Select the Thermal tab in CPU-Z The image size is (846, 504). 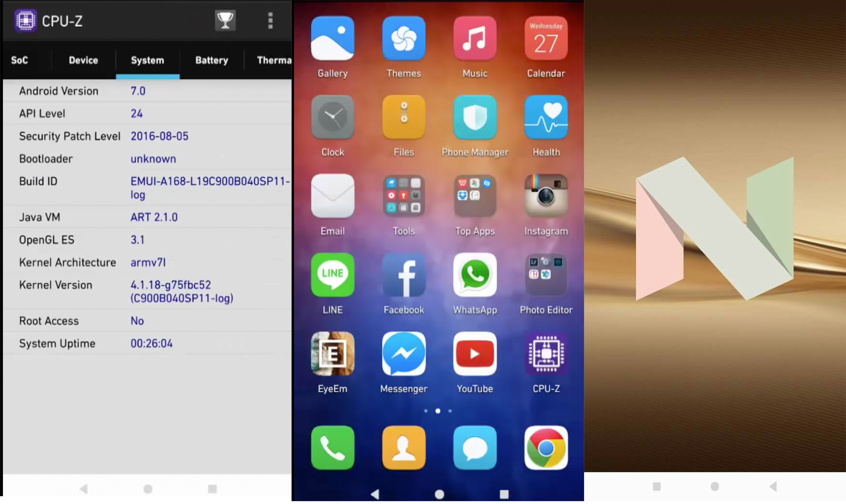pos(273,60)
